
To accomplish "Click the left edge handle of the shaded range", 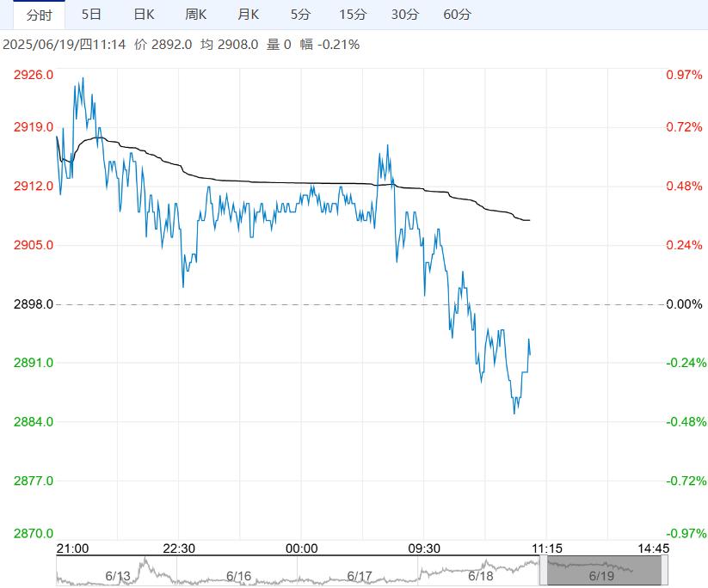I will pyautogui.click(x=543, y=571).
